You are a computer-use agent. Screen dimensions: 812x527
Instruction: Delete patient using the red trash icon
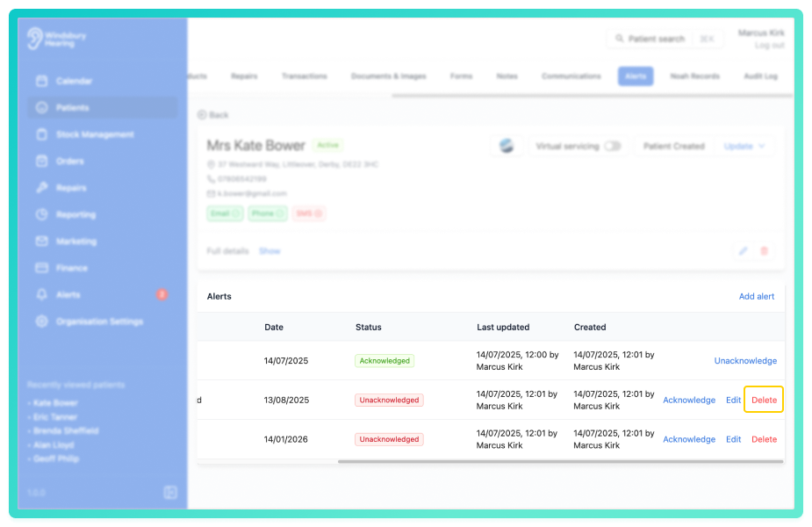click(x=764, y=251)
